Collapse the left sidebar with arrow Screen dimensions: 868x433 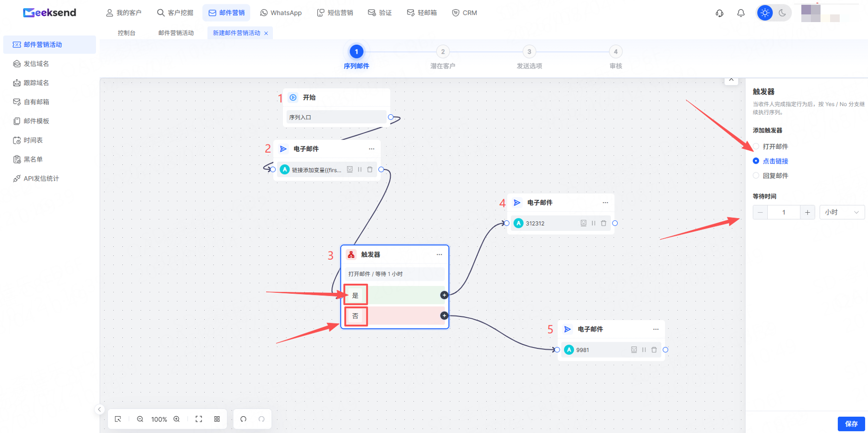99,409
